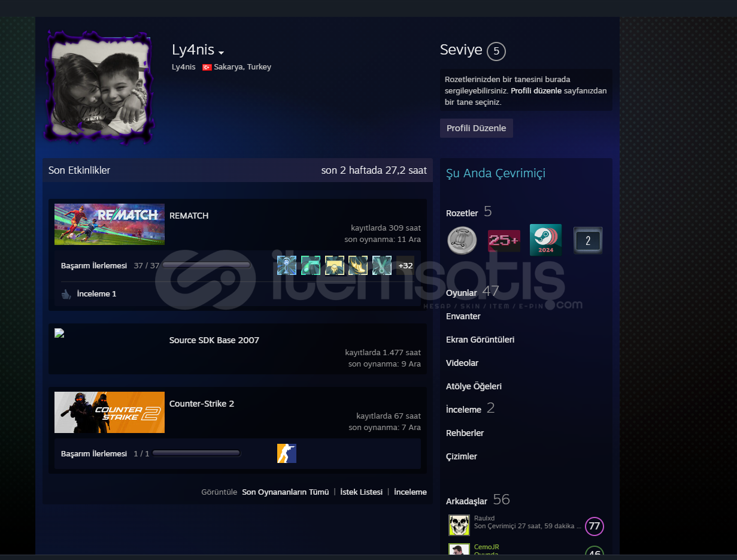Click 'kayıtlarda 309 saat' text
Image resolution: width=737 pixels, height=560 pixels.
pyautogui.click(x=386, y=228)
